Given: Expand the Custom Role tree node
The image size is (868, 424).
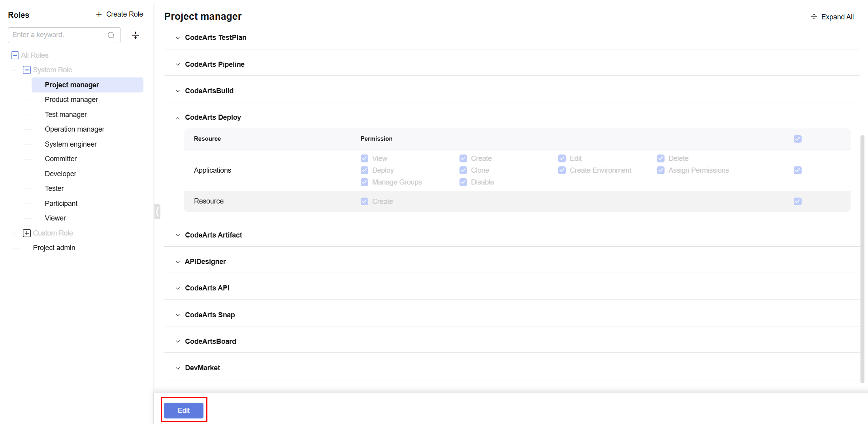Looking at the screenshot, I should [x=27, y=233].
